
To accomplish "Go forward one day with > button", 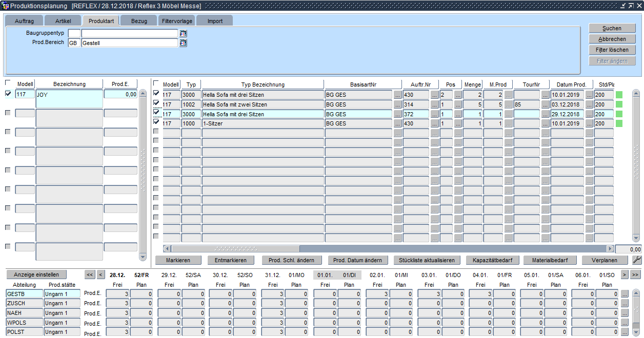I will click(625, 275).
